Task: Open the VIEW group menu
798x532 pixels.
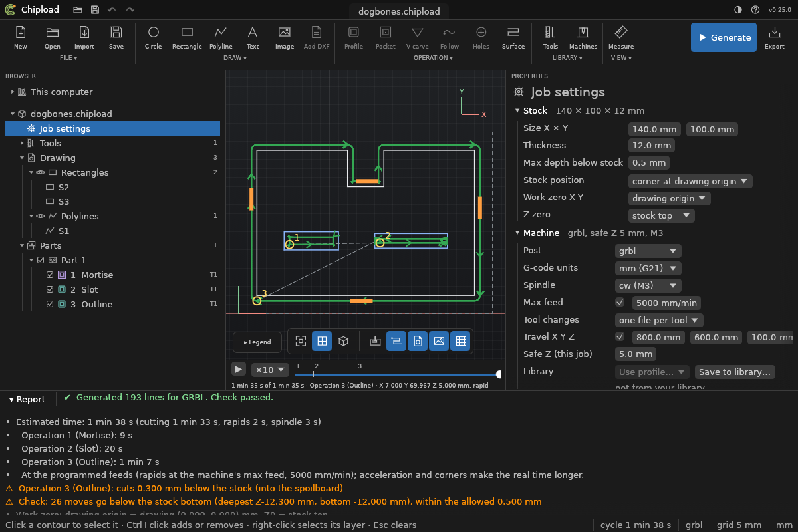Action: [x=621, y=58]
